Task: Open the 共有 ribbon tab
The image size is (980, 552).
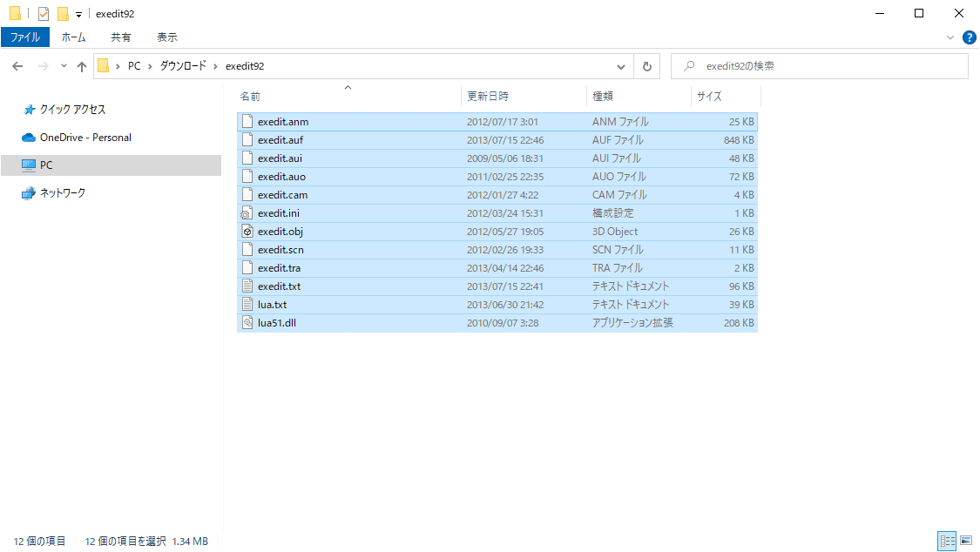Action: click(120, 37)
